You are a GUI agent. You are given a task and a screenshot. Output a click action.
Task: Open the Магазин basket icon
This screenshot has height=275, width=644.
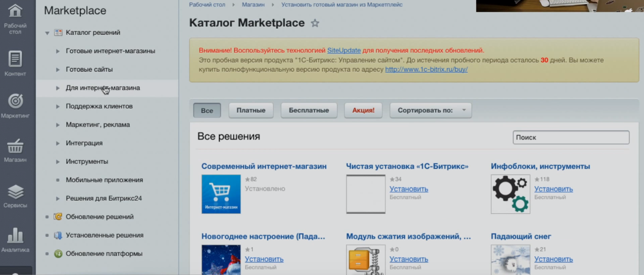(x=15, y=146)
